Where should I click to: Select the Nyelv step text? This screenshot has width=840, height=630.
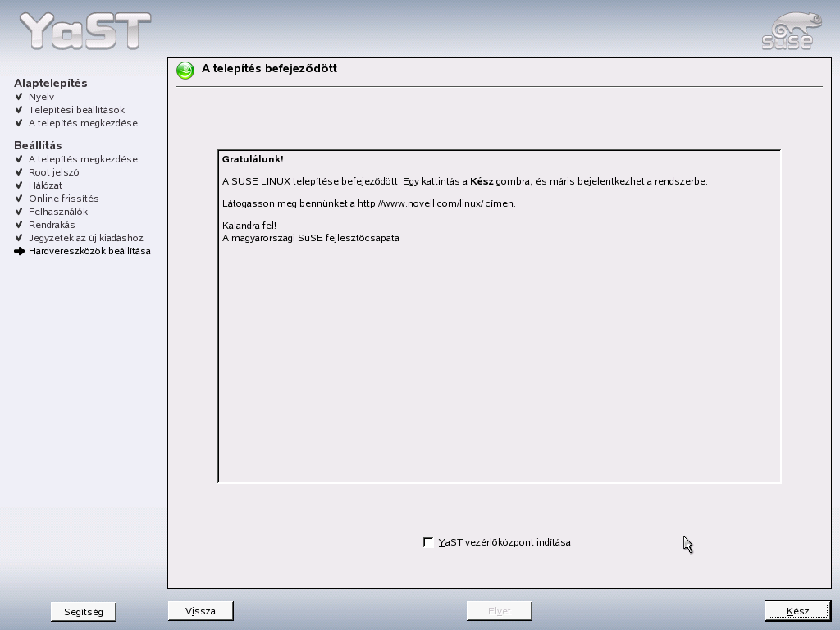click(41, 97)
